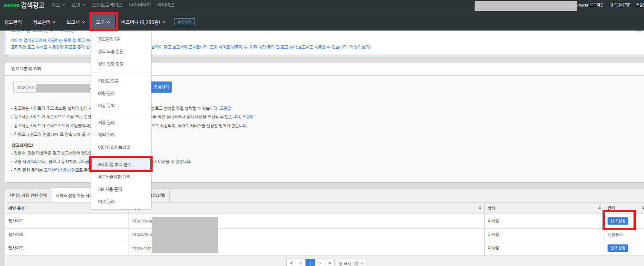
Task: Click the 조회하기 button
Action: coord(161,87)
